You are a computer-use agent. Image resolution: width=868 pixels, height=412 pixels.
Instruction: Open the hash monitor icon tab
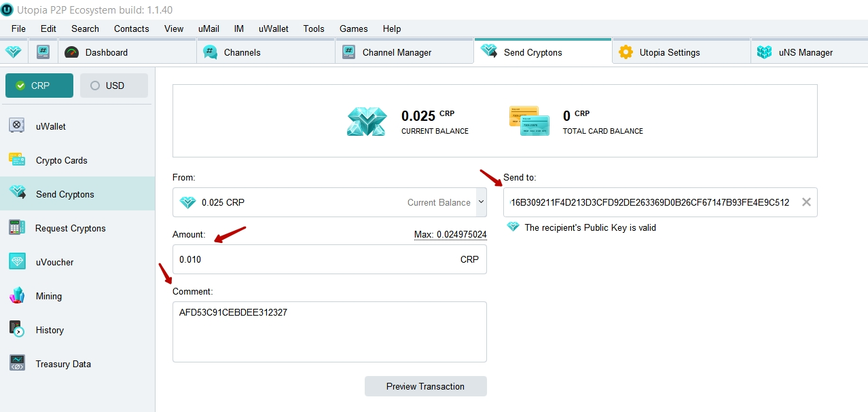pos(43,52)
